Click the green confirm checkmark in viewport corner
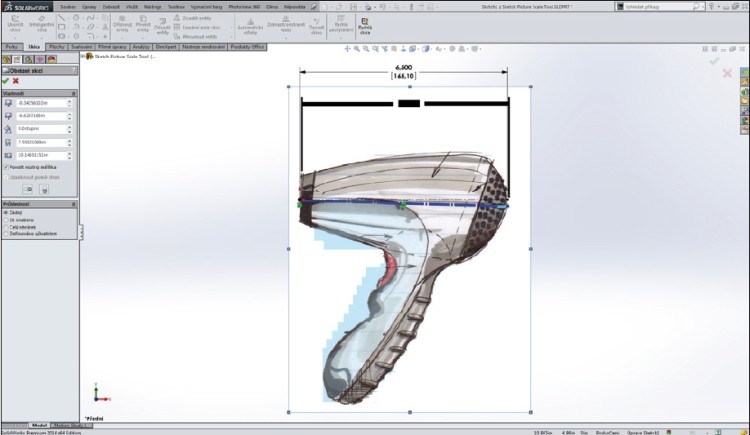The image size is (750, 435). [x=714, y=61]
